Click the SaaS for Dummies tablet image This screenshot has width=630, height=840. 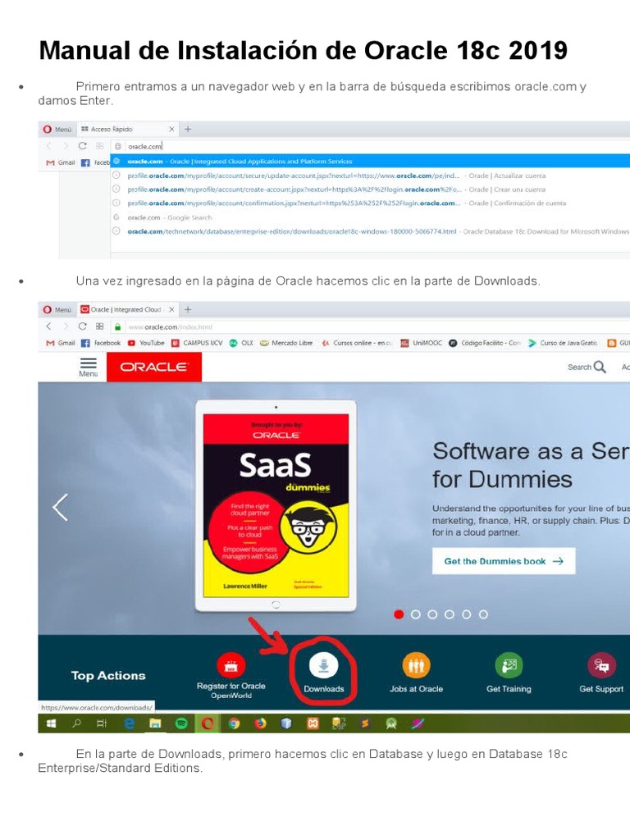(276, 505)
